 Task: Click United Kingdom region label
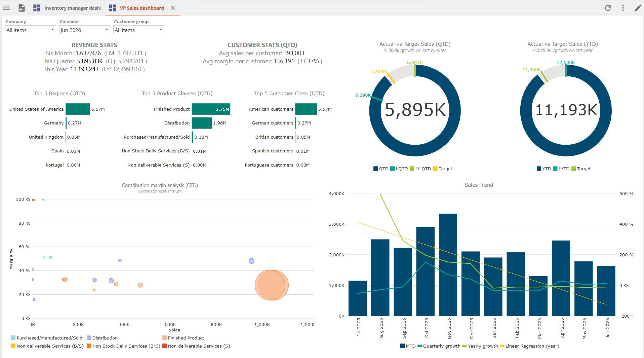[x=46, y=137]
